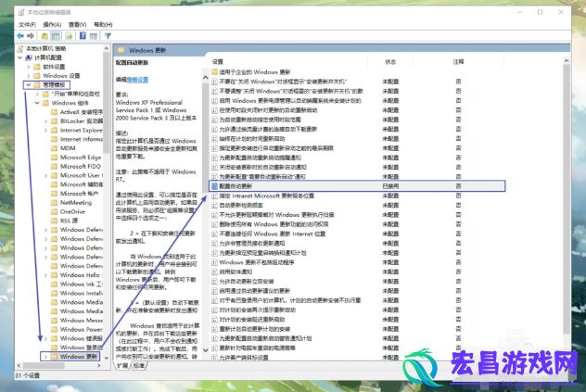Expand the 软件设置 tree node
This screenshot has height=392, width=586.
(x=29, y=67)
